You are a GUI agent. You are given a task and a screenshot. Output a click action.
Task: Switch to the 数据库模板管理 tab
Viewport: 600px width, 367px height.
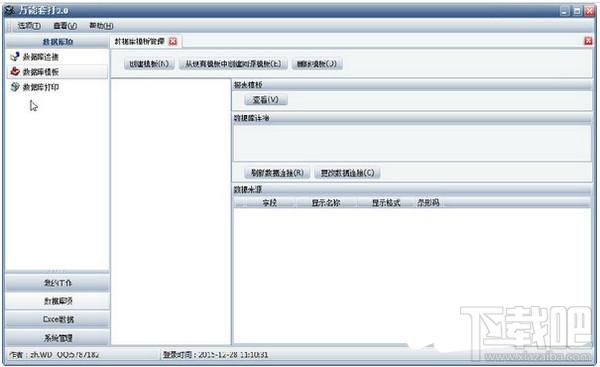139,41
